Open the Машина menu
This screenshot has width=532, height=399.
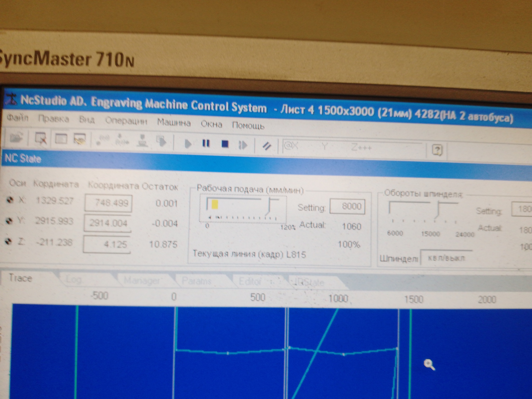point(174,122)
